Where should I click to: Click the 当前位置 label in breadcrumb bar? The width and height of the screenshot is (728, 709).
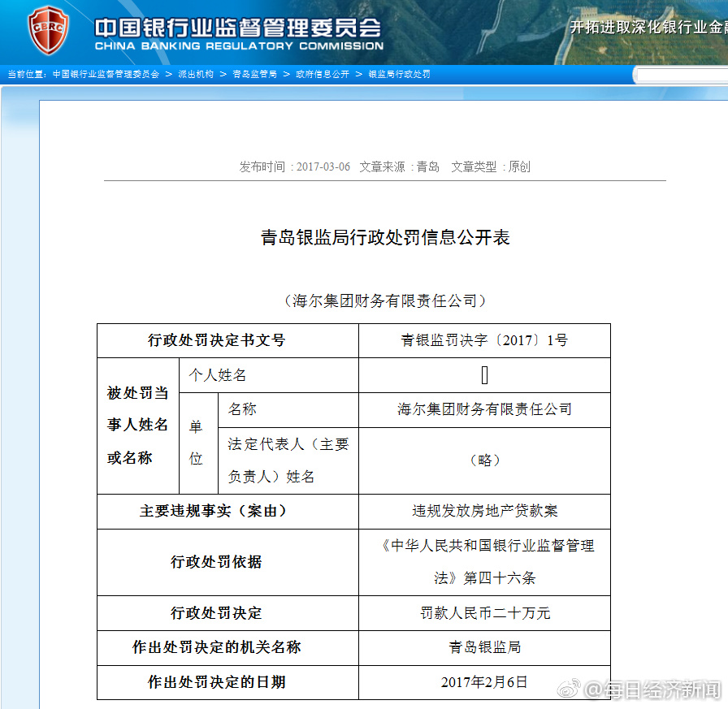pyautogui.click(x=26, y=74)
